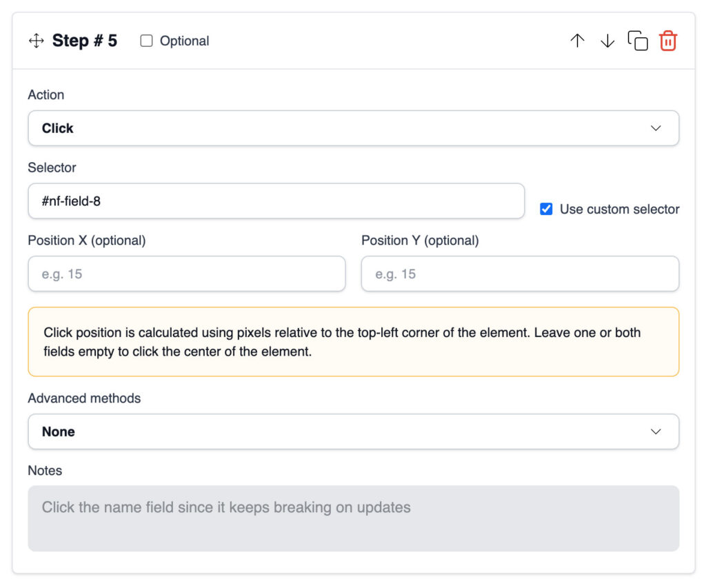Focus the Selector field containing #nf-field-8
Image resolution: width=706 pixels, height=588 pixels.
click(276, 201)
